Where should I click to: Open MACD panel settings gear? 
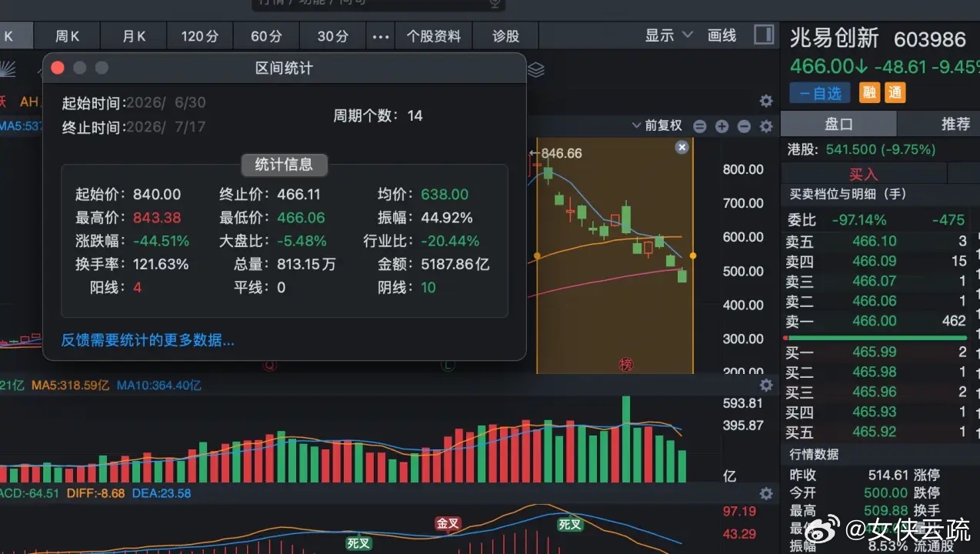(x=766, y=494)
